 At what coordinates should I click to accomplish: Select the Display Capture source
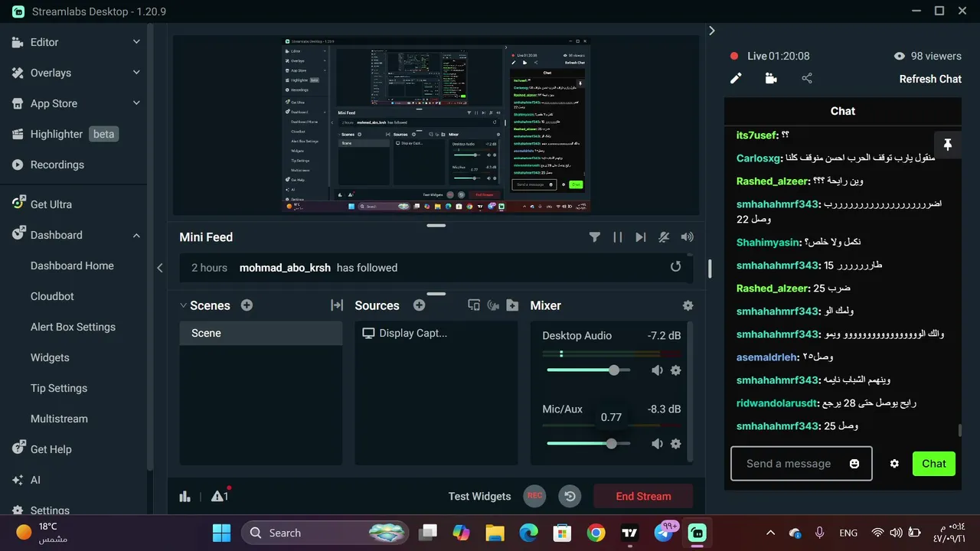436,333
